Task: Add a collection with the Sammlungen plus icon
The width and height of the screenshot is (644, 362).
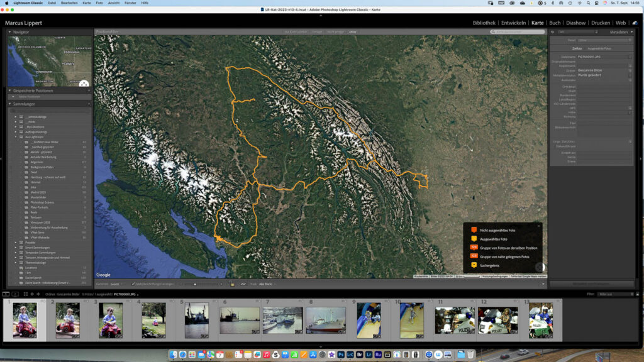Action: click(89, 104)
